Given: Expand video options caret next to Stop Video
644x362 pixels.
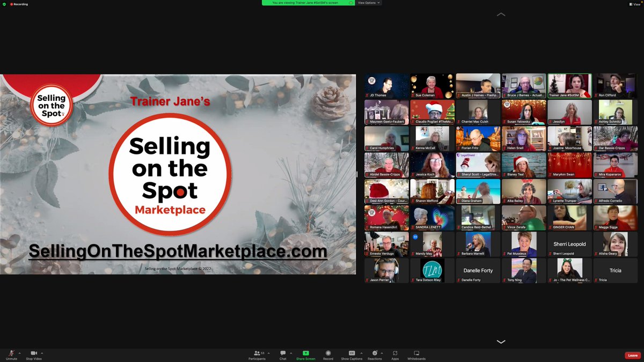Looking at the screenshot, I should pos(42,353).
